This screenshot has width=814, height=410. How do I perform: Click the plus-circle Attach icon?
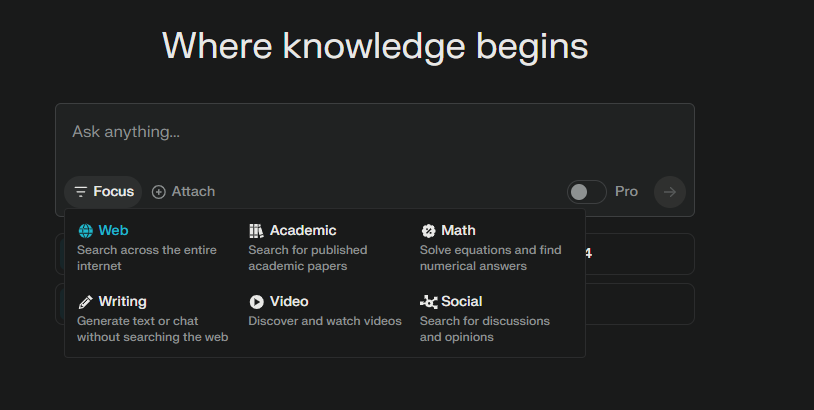[x=158, y=192]
